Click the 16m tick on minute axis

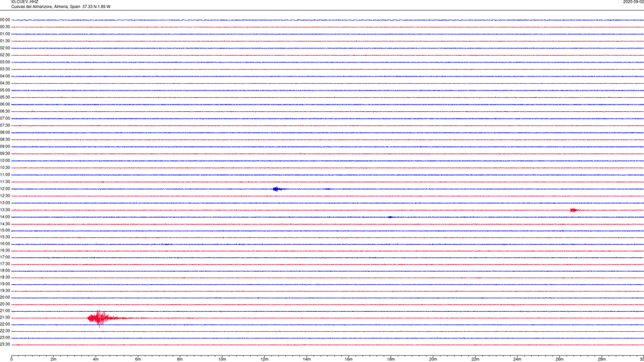(x=349, y=359)
